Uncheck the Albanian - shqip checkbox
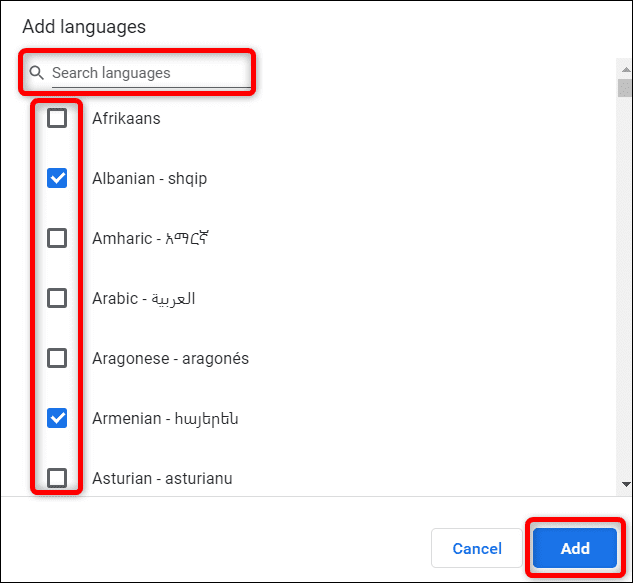The height and width of the screenshot is (583, 633). pos(57,178)
